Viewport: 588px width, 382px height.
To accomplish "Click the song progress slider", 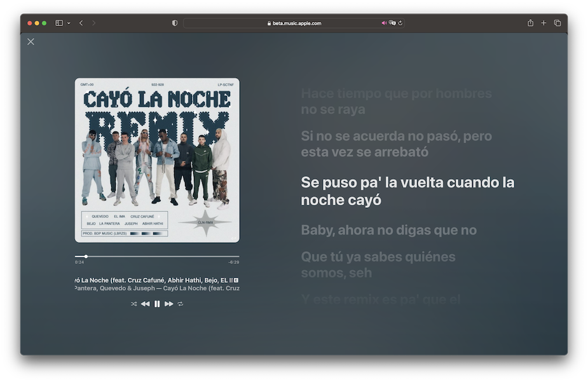I will pyautogui.click(x=157, y=256).
